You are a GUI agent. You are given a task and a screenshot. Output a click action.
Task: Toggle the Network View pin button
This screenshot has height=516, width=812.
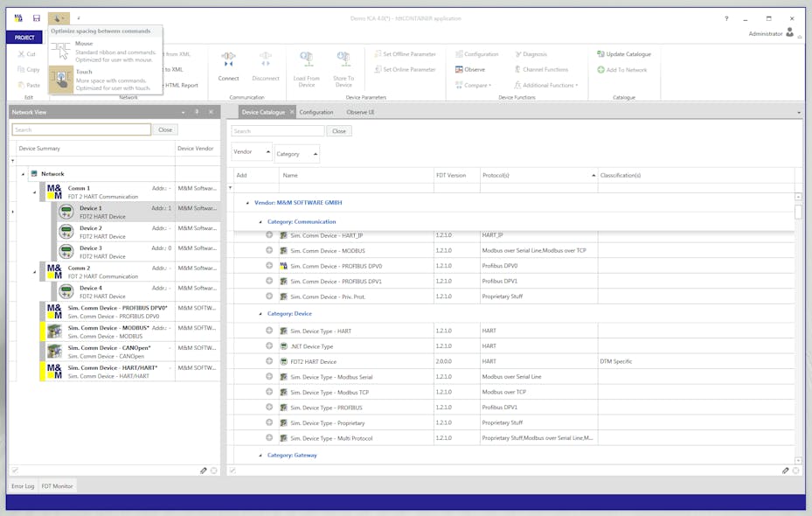(x=197, y=112)
